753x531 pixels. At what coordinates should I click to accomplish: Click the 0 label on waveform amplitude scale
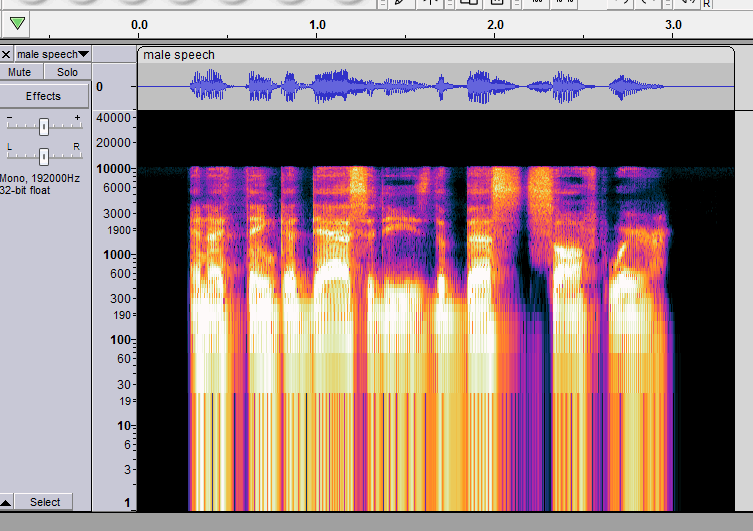click(99, 87)
